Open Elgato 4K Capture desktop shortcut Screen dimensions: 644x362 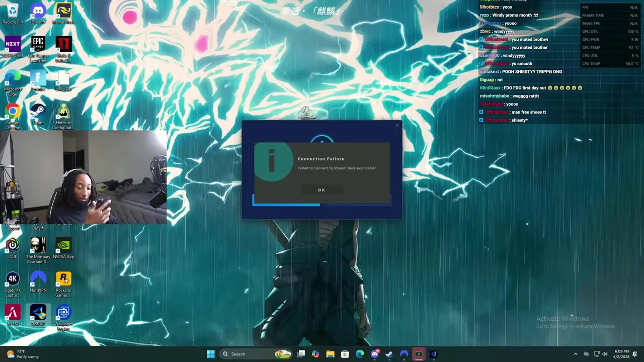[x=13, y=285]
